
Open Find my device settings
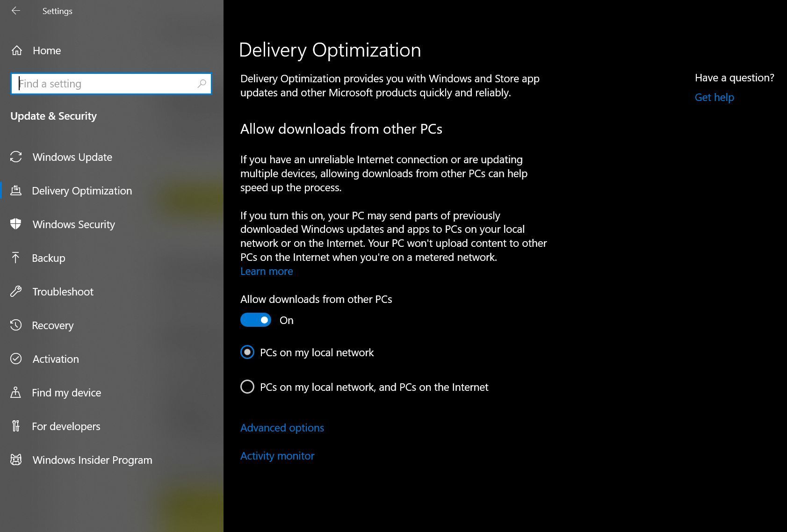tap(66, 393)
